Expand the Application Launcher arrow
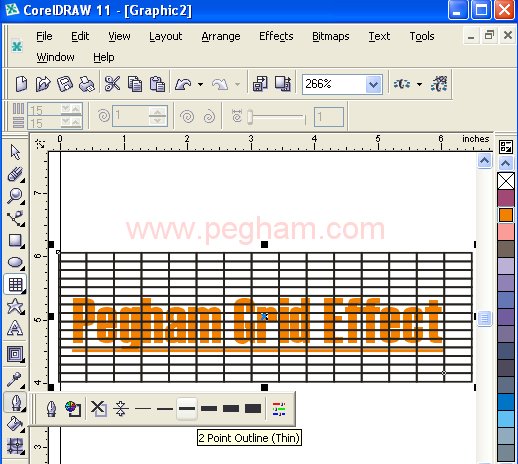Screen dimensions: 518x464 419,84
